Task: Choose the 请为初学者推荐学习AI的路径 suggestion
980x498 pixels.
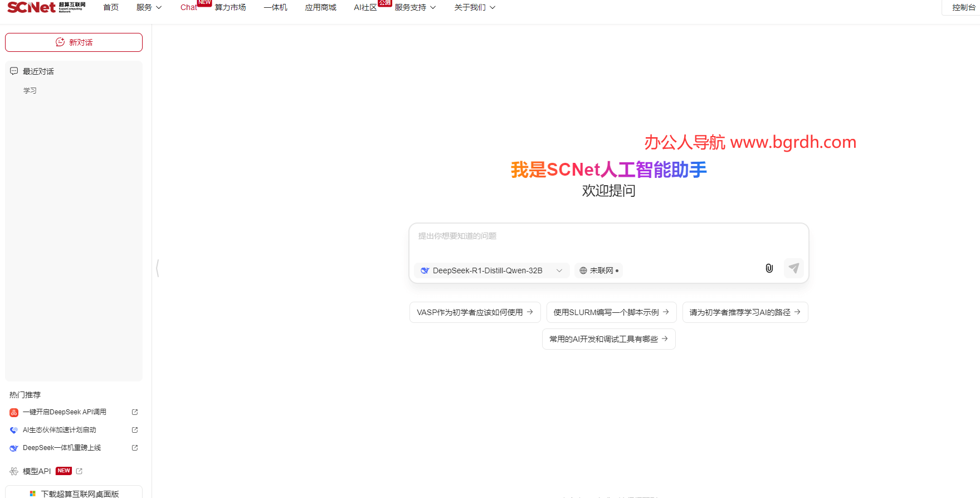Action: coord(745,312)
